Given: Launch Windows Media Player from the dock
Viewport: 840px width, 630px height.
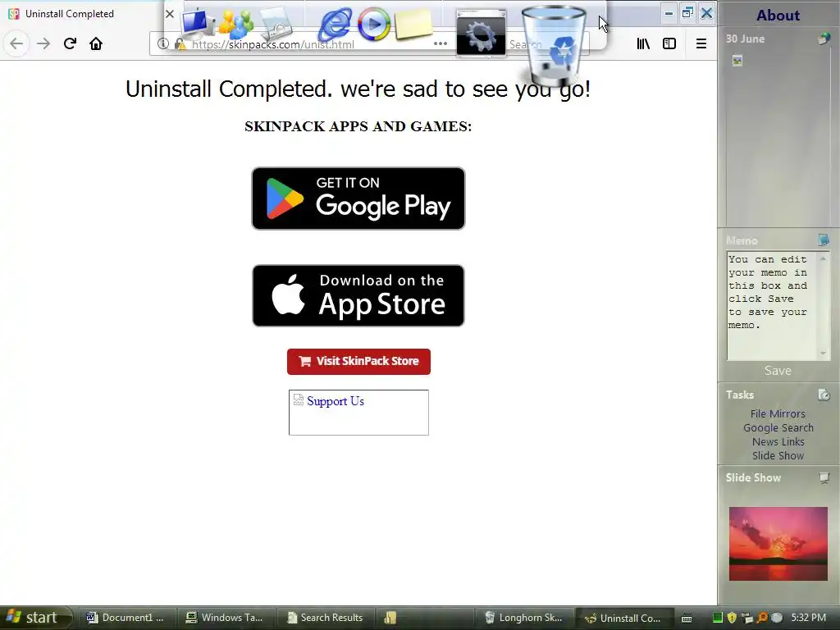Looking at the screenshot, I should coord(373,24).
